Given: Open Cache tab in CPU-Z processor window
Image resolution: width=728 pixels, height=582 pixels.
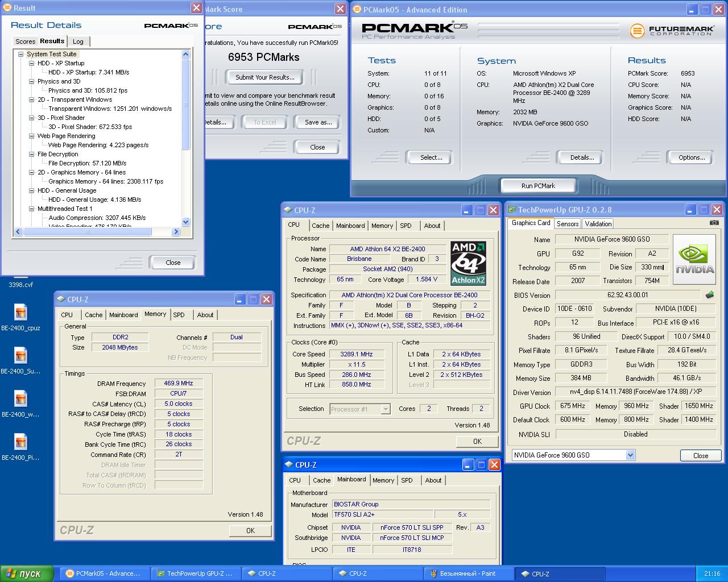Looking at the screenshot, I should coord(320,226).
